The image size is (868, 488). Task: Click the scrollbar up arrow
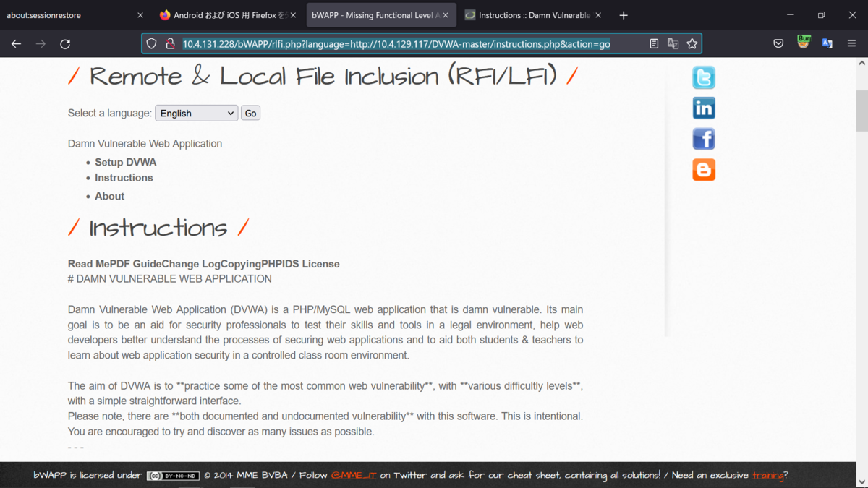point(861,64)
